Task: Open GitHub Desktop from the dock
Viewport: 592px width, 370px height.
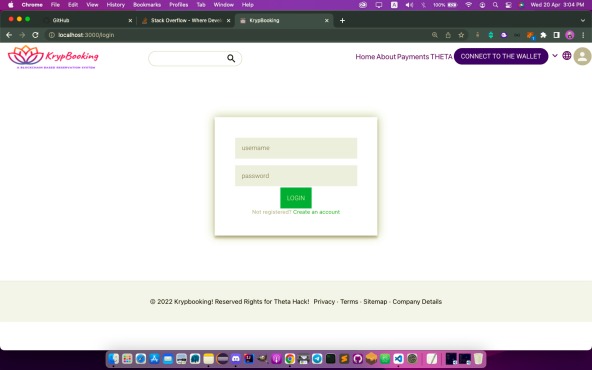Action: click(358, 358)
